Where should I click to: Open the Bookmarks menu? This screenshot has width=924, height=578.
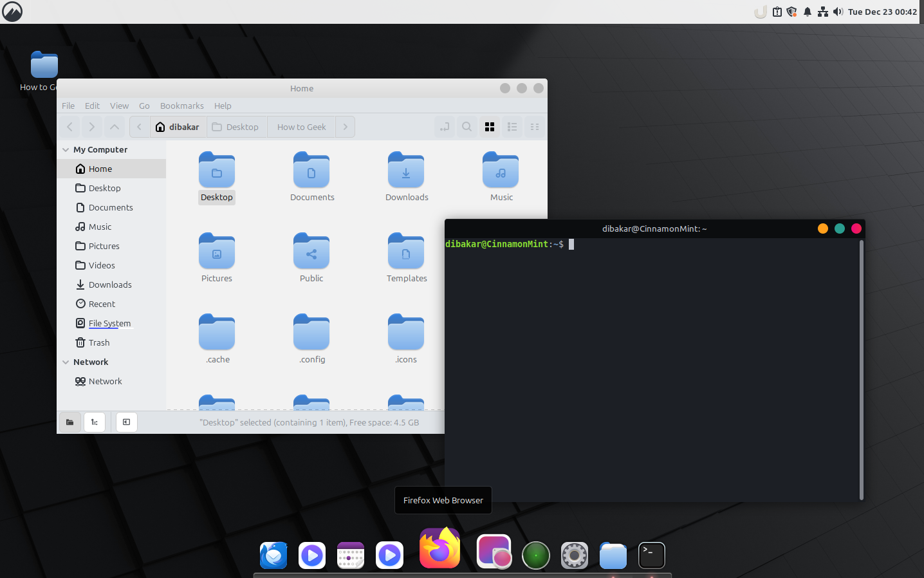[181, 106]
